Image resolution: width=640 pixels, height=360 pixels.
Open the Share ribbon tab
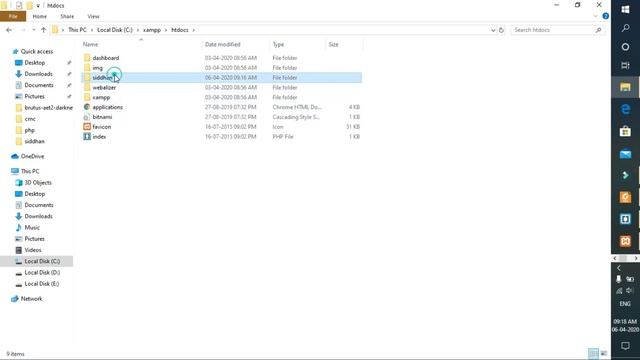pyautogui.click(x=67, y=16)
